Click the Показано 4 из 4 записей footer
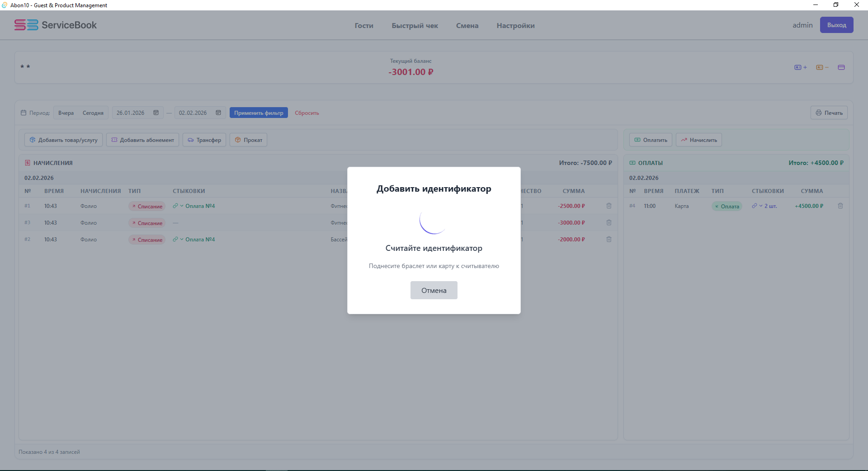 (x=49, y=452)
